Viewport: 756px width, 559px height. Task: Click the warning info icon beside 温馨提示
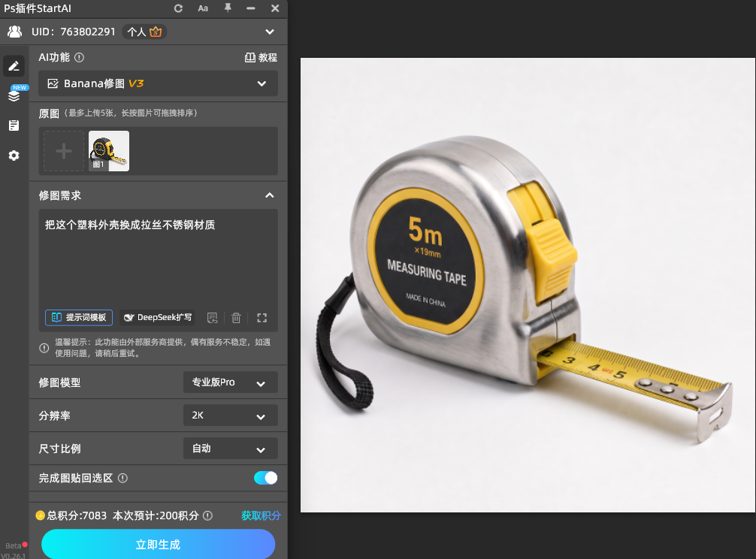(x=44, y=348)
